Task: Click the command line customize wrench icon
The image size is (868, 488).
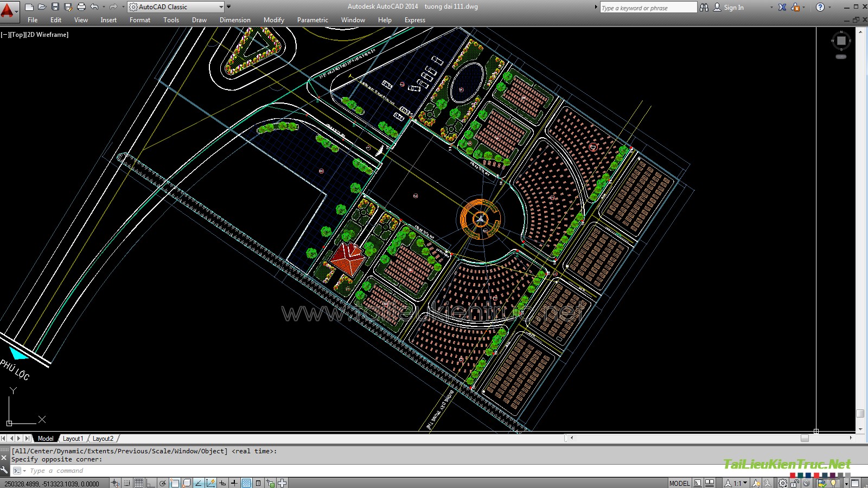Action: [x=4, y=470]
